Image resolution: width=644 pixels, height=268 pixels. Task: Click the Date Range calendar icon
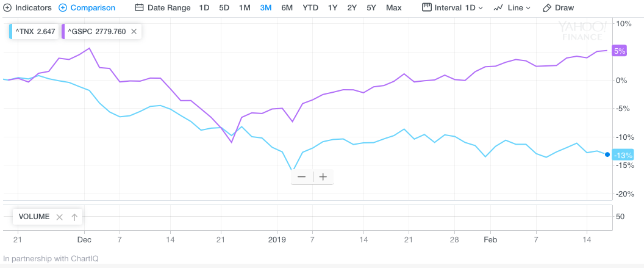[x=139, y=8]
